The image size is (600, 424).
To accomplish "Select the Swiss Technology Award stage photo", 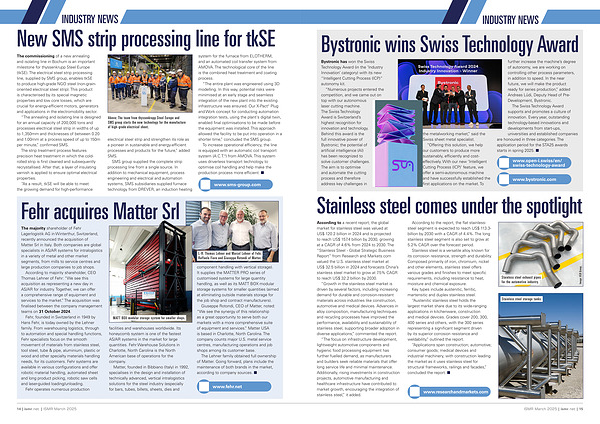I will click(x=450, y=94).
